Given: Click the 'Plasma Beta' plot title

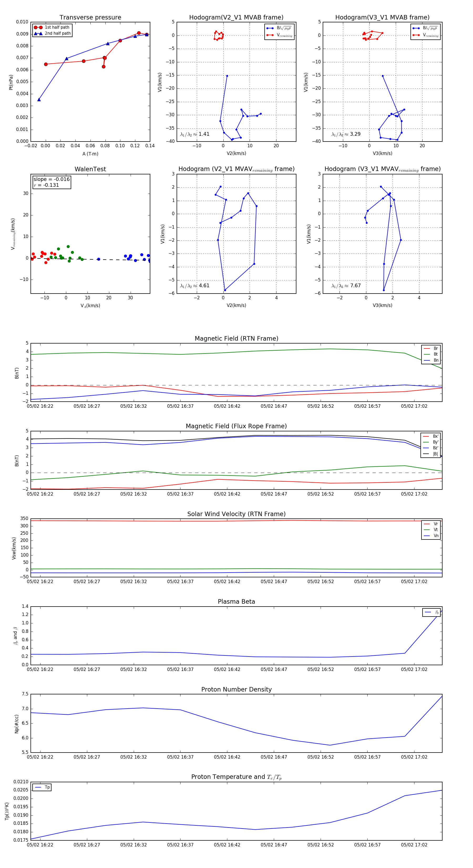Looking at the screenshot, I should point(236,602).
